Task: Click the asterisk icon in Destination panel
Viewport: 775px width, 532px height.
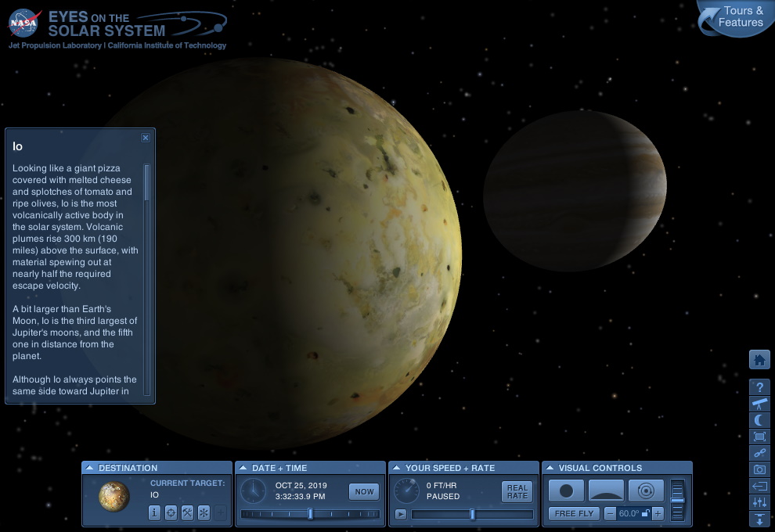Action: [x=204, y=512]
